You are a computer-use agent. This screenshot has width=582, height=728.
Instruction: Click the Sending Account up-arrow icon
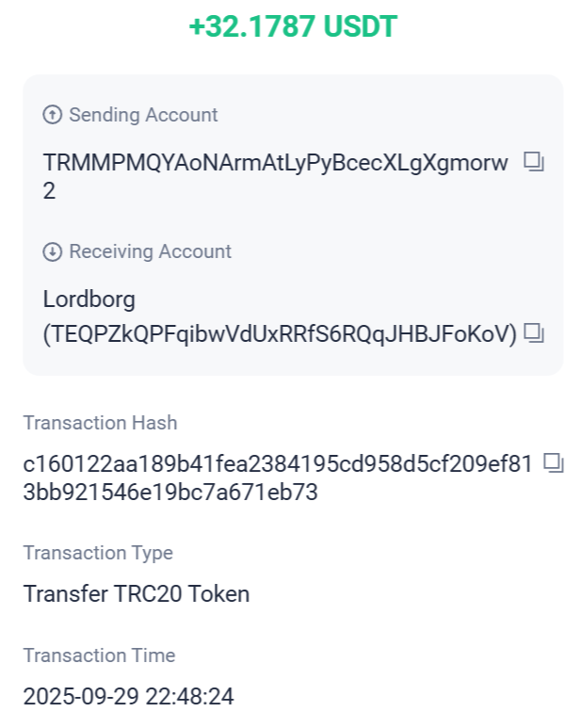click(x=53, y=115)
